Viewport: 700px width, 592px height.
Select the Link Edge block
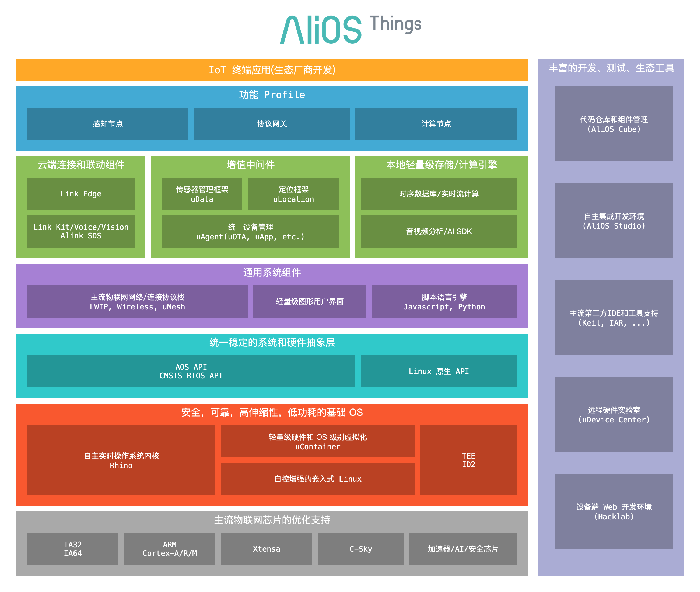(80, 194)
